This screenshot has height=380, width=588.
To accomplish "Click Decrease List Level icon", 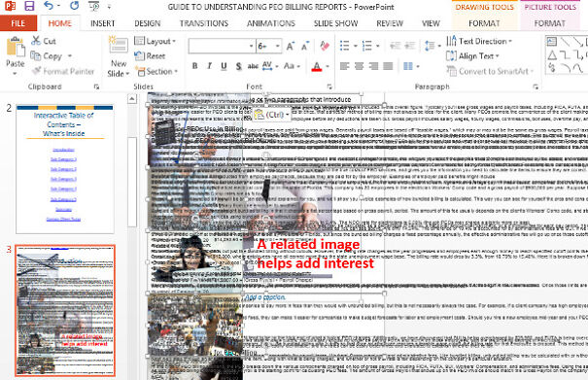I will [x=395, y=46].
